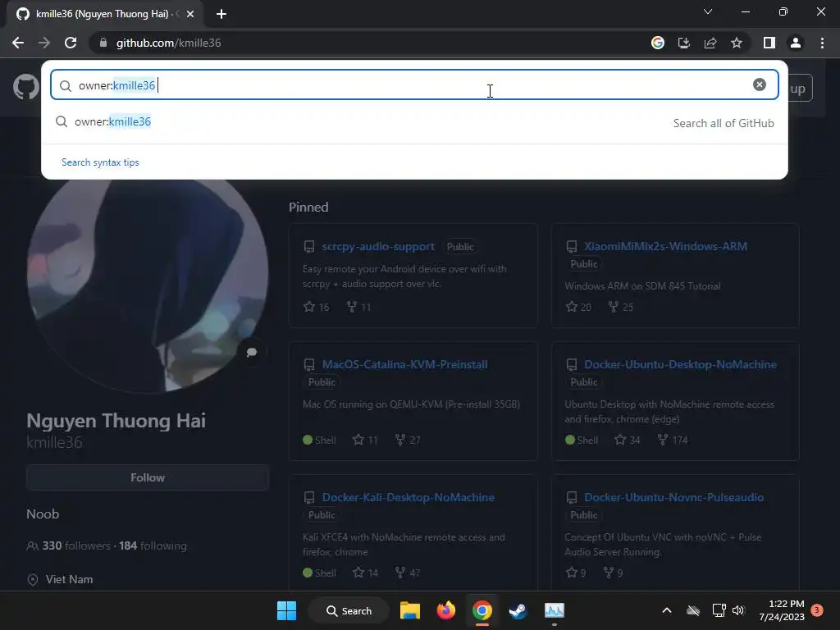Click the address bar URL github.com/kmille36

click(168, 43)
